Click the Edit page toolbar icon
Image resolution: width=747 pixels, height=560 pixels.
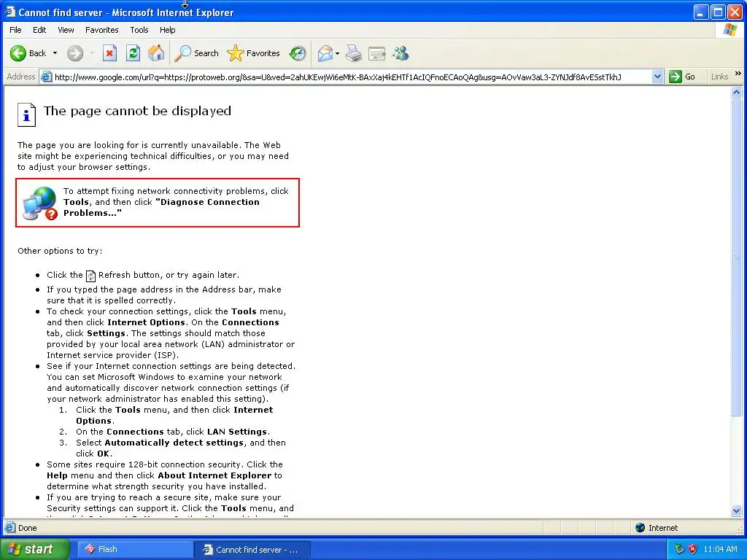point(376,53)
